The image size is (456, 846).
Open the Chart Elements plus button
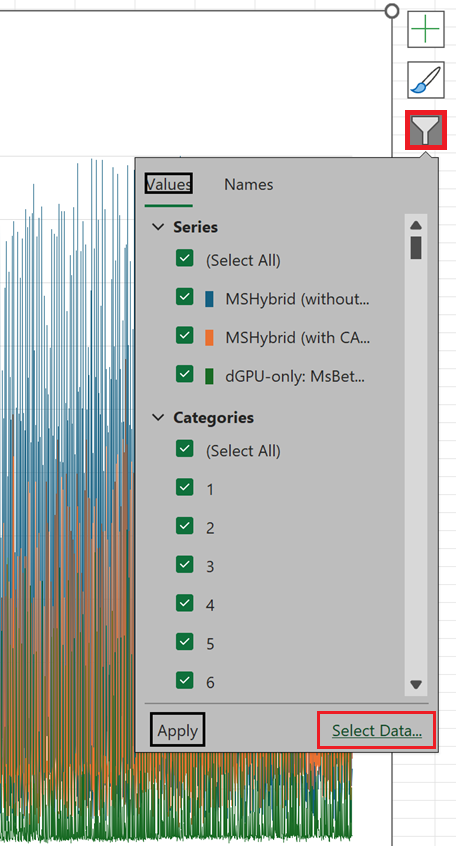[x=425, y=29]
